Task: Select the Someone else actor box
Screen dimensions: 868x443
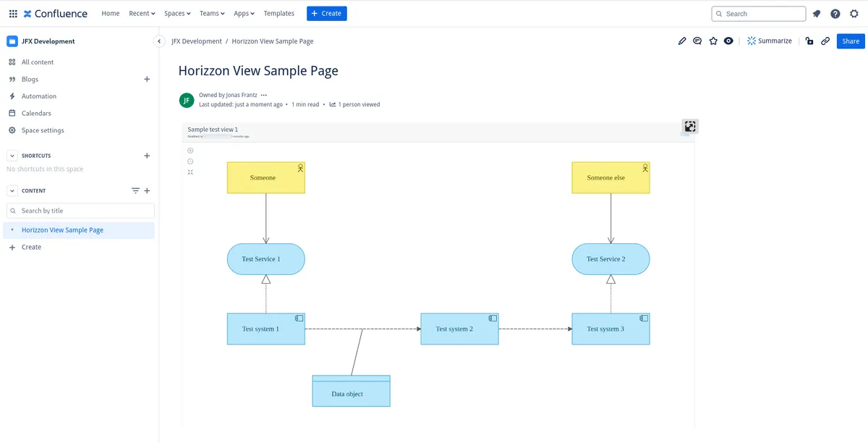Action: click(x=610, y=177)
